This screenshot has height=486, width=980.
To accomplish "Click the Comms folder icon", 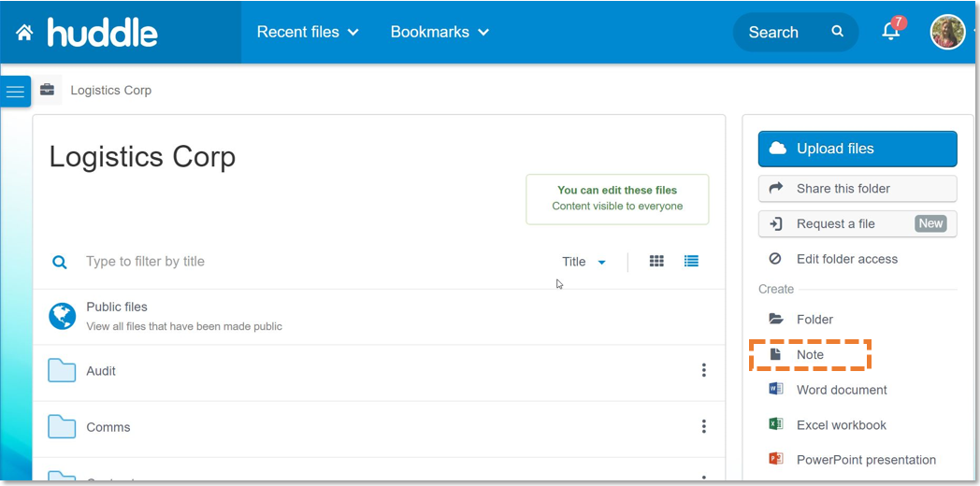I will [x=62, y=427].
